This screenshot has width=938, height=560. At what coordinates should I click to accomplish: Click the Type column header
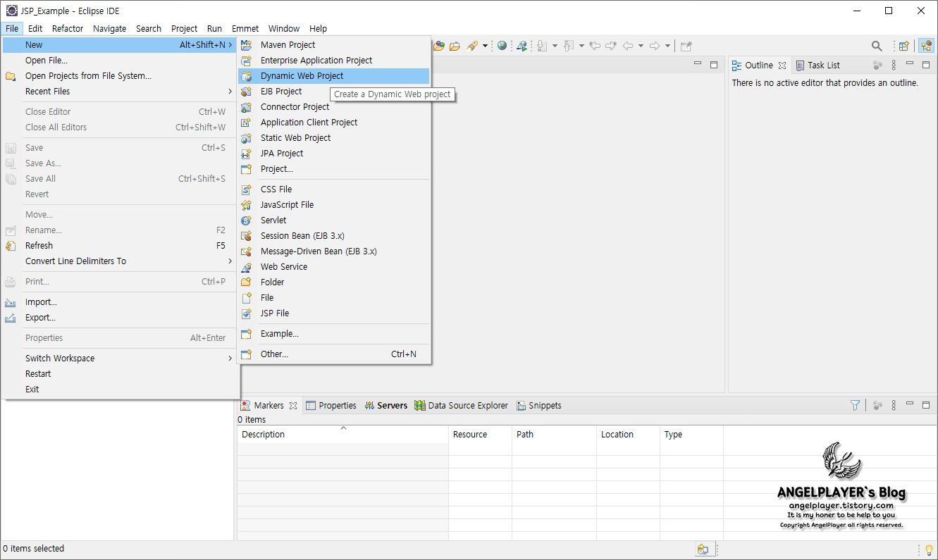coord(691,435)
